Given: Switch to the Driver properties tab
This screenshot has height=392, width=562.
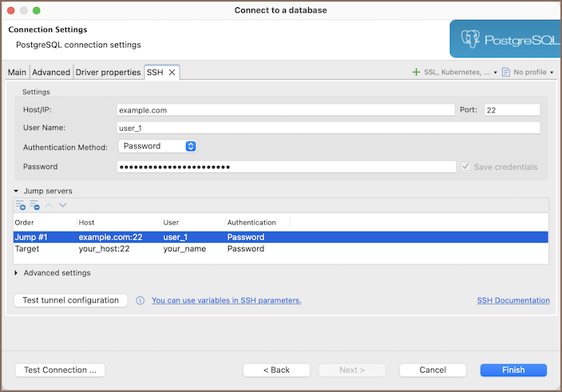Looking at the screenshot, I should pyautogui.click(x=108, y=73).
